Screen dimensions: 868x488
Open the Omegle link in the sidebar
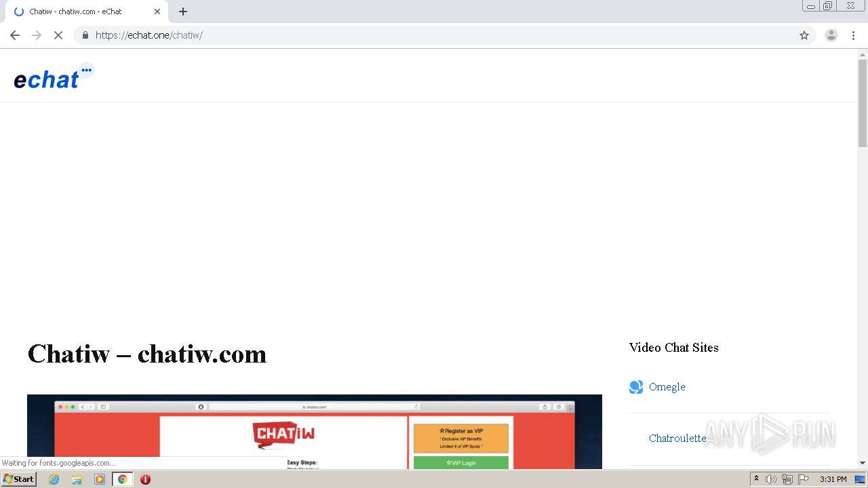(667, 387)
